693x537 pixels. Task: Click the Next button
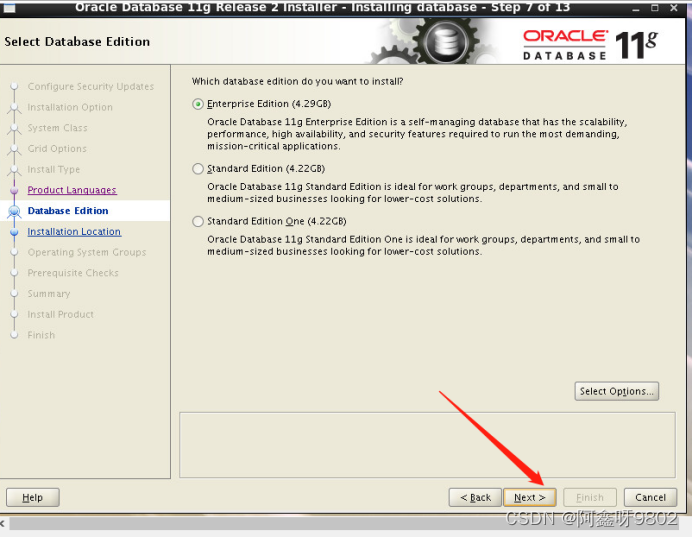[x=529, y=498]
